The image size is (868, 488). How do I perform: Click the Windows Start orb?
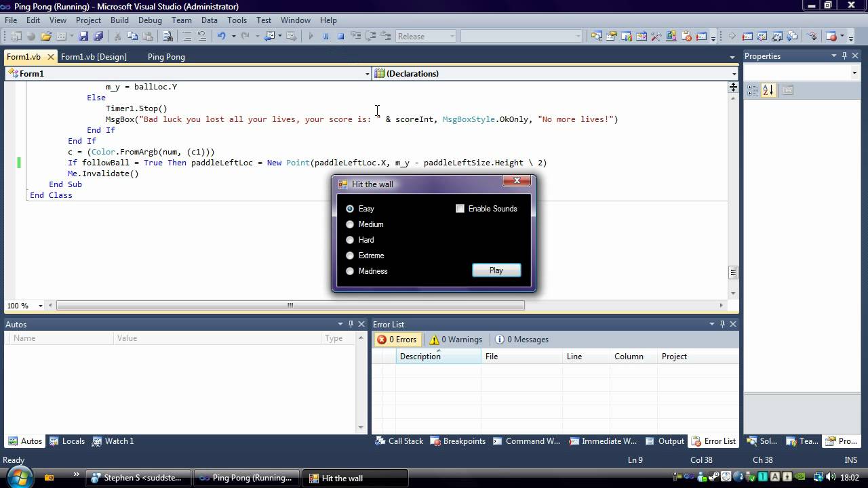(18, 476)
